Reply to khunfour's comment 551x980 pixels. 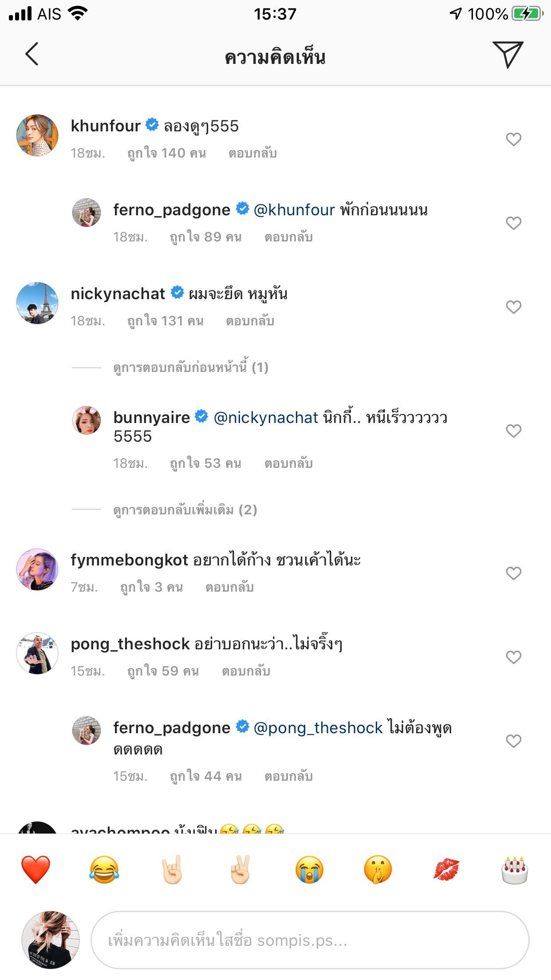click(252, 154)
